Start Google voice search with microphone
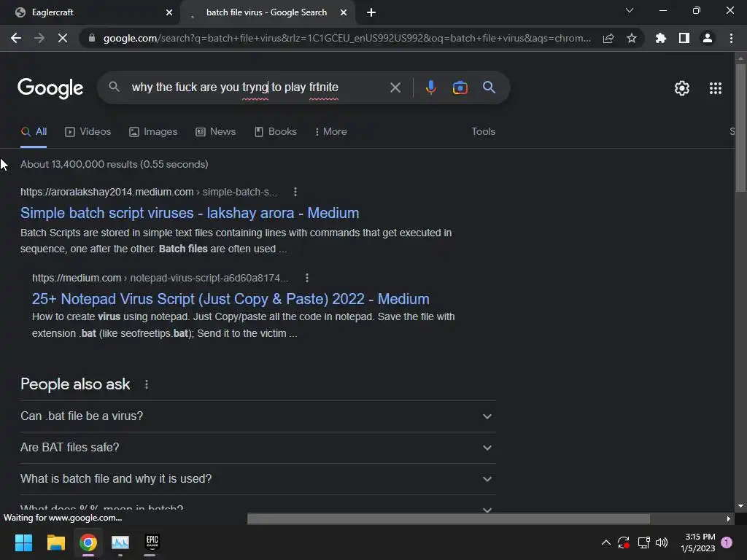This screenshot has width=747, height=560. 430,87
